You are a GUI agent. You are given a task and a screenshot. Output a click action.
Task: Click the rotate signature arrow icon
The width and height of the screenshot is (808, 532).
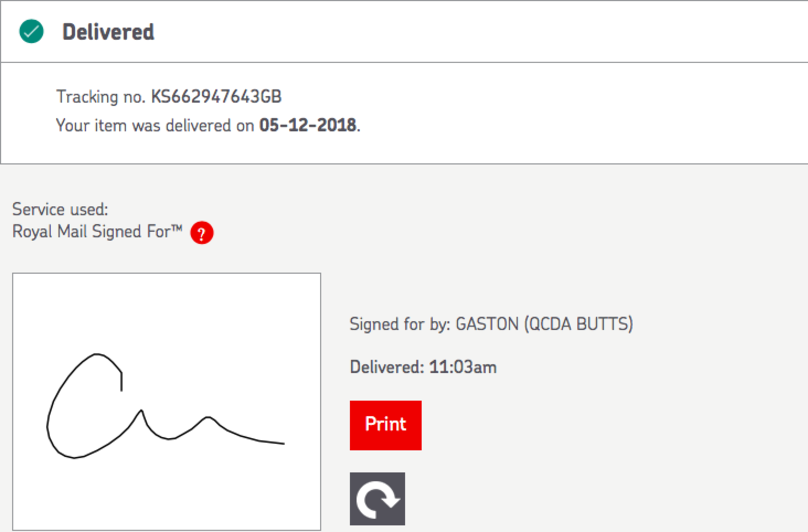coord(377,498)
